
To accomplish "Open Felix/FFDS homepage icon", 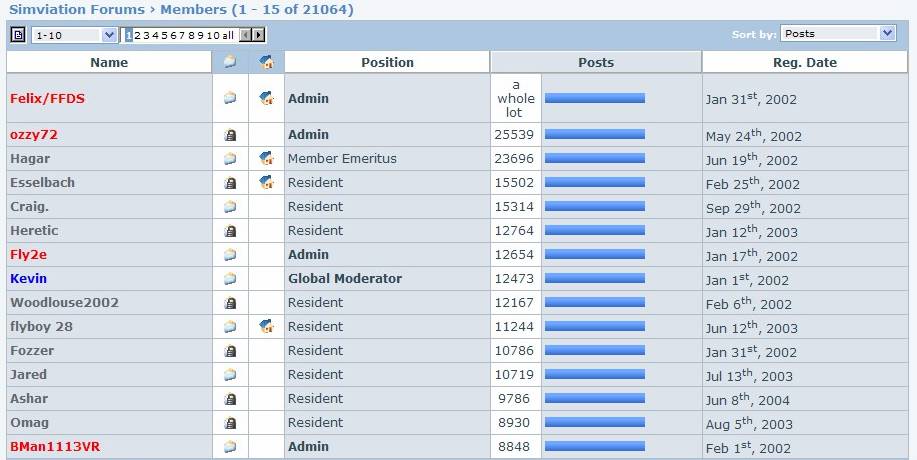I will click(266, 98).
